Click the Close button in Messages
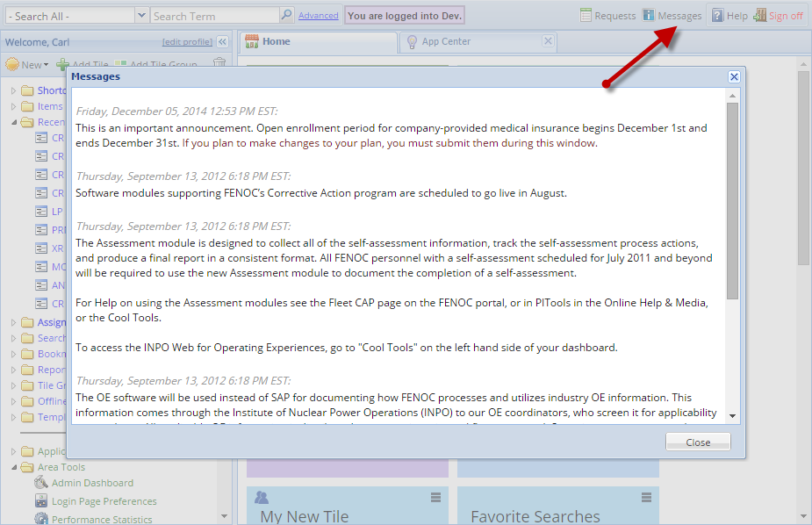 (698, 442)
